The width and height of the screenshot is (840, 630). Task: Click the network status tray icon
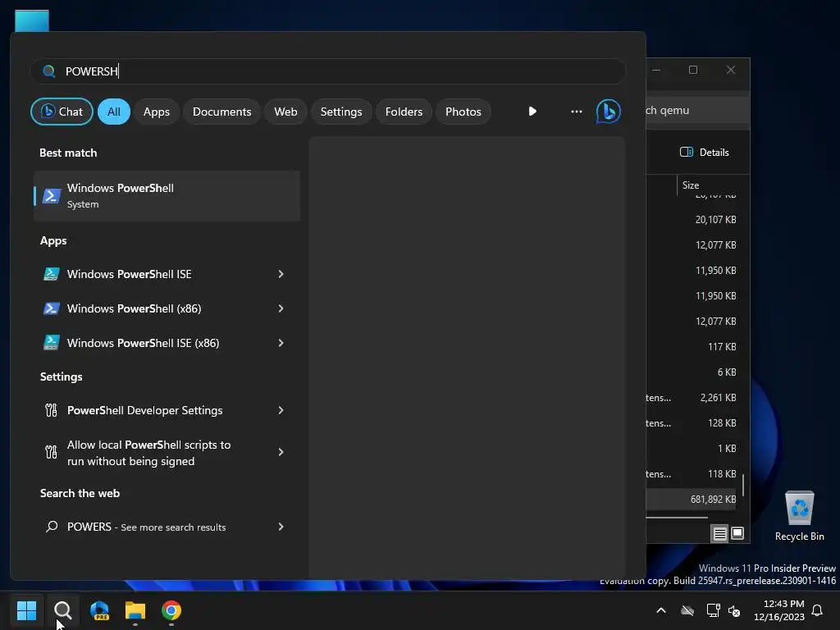713,610
